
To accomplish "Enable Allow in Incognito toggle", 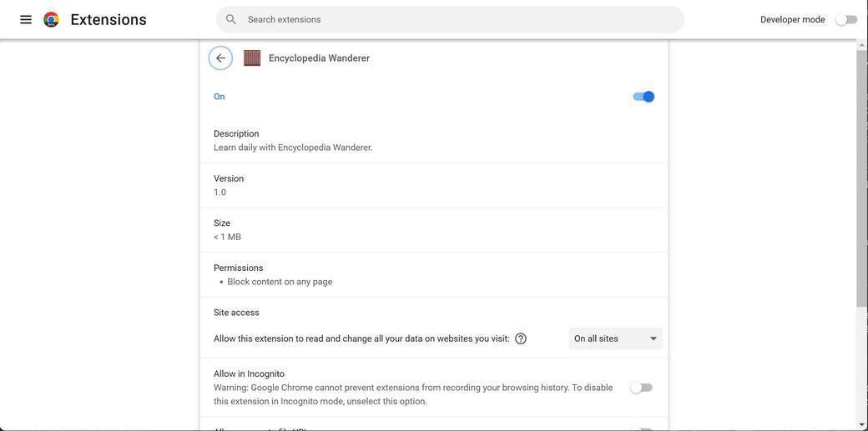I will (641, 388).
